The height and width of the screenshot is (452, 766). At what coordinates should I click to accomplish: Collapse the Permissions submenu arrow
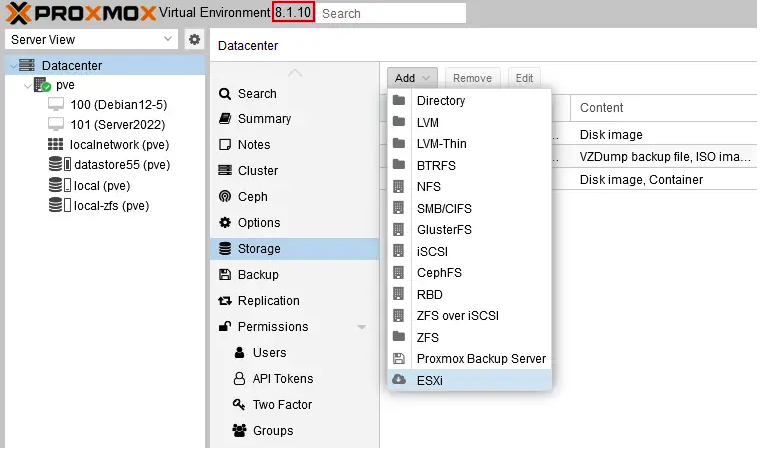pyautogui.click(x=362, y=327)
